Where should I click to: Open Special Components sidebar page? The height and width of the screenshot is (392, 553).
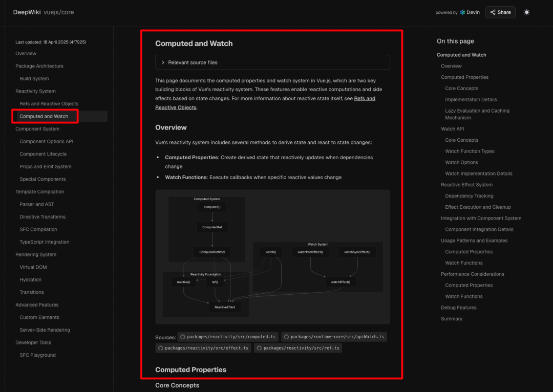(x=42, y=179)
